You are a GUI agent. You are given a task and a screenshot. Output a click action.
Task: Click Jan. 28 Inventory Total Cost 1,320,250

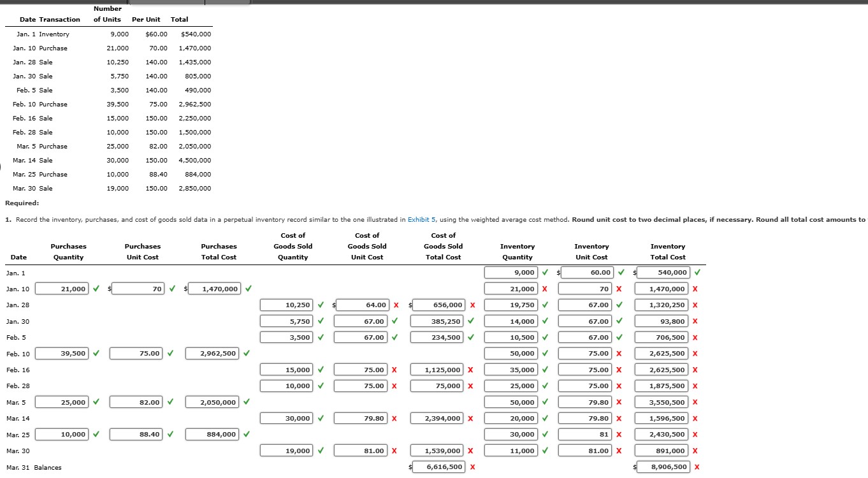pos(663,305)
